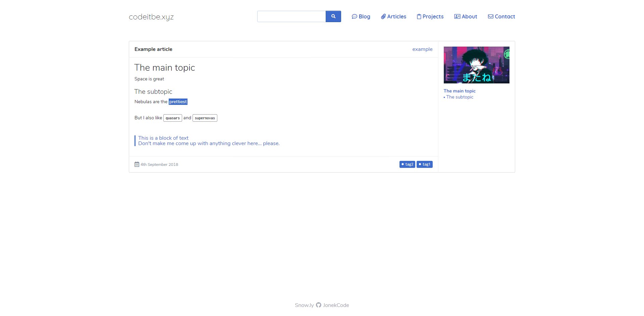Image resolution: width=644 pixels, height=316 pixels.
Task: Click the calendar icon beside the date
Action: tap(137, 164)
